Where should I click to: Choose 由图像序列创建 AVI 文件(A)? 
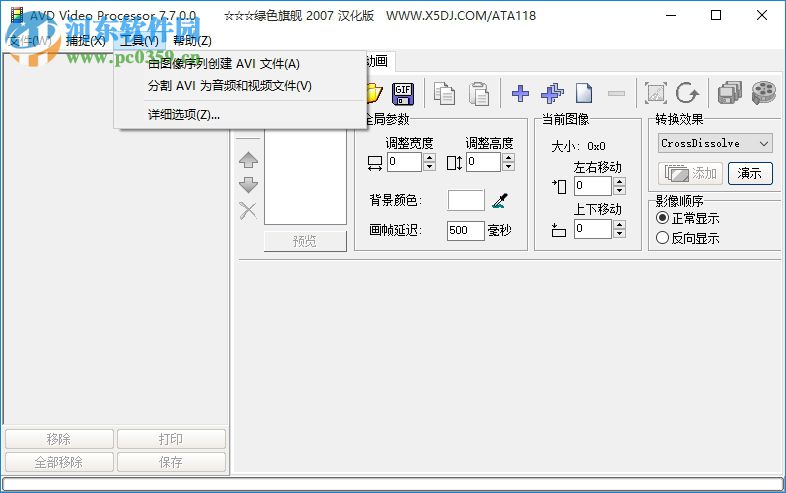tap(241, 64)
